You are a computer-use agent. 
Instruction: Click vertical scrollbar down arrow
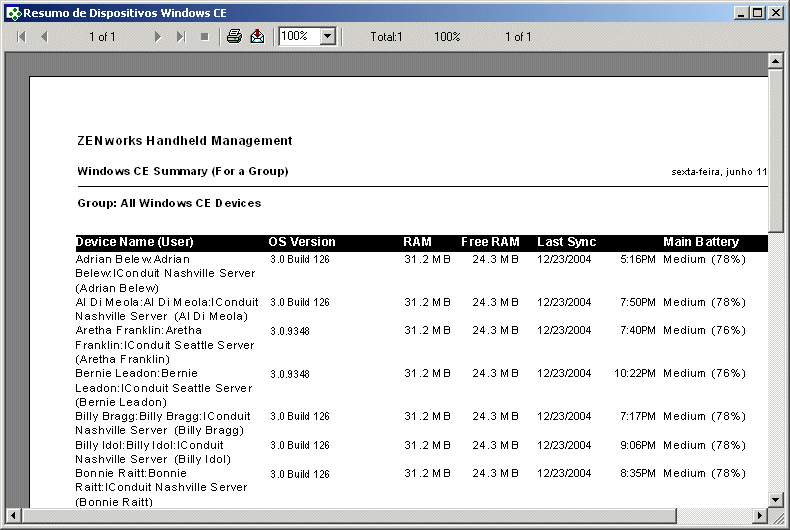(x=775, y=500)
